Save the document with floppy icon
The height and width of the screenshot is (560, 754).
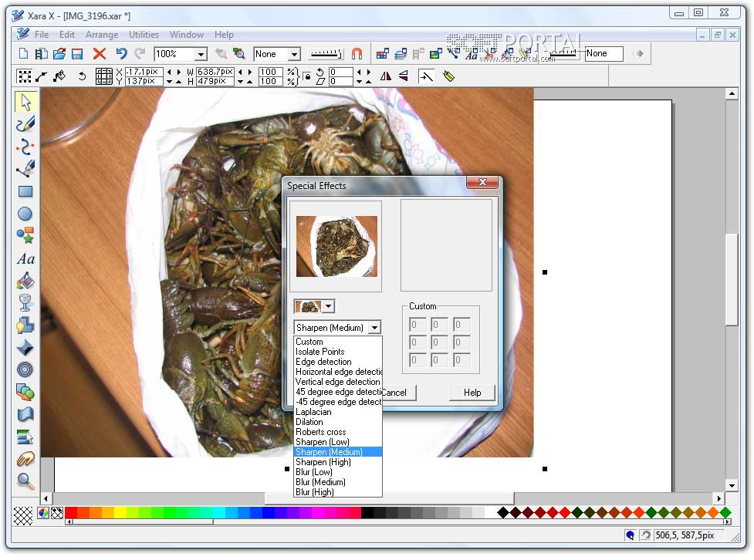77,53
